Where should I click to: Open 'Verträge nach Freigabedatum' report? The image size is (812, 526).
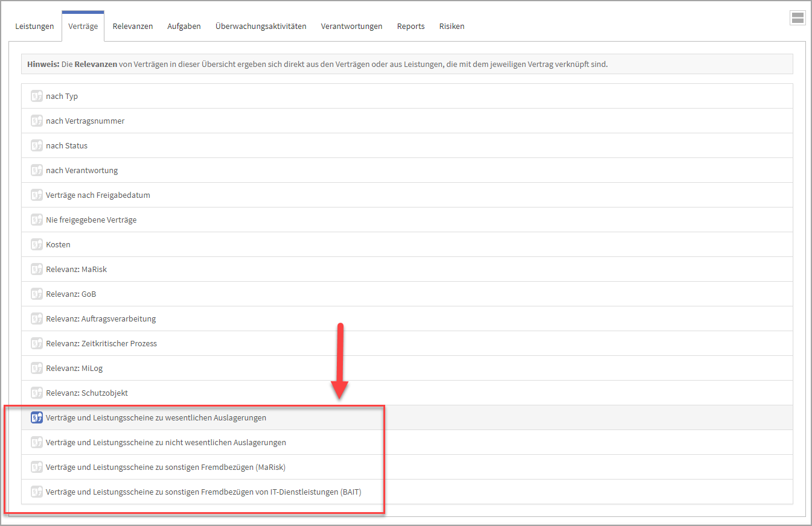98,195
